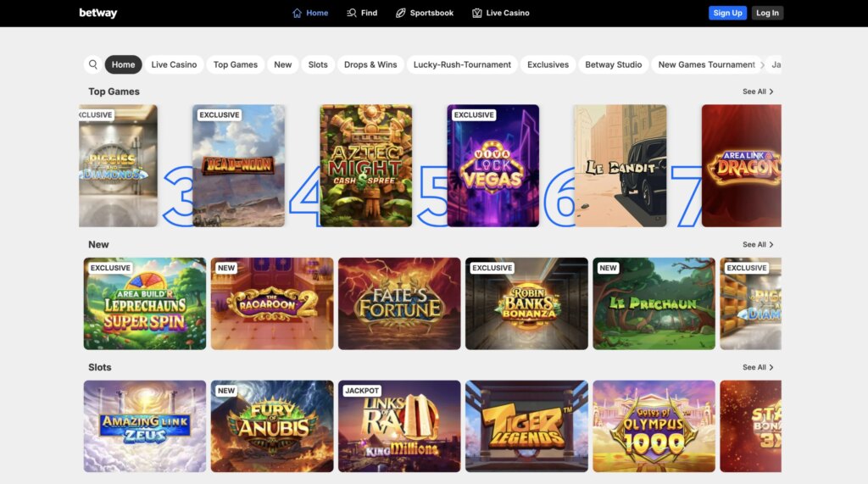This screenshot has width=868, height=484.
Task: Open The Racaroon 2 game
Action: [x=272, y=303]
